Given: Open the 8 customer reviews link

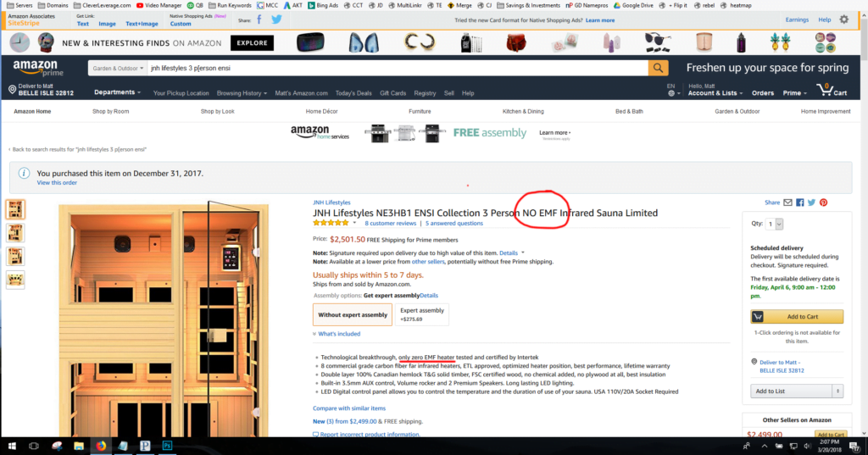Looking at the screenshot, I should tap(390, 224).
